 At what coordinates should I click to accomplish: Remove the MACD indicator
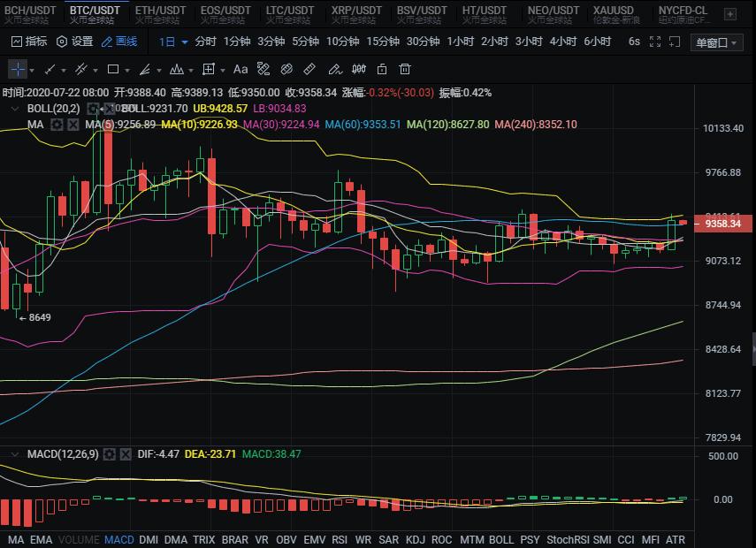coord(126,454)
